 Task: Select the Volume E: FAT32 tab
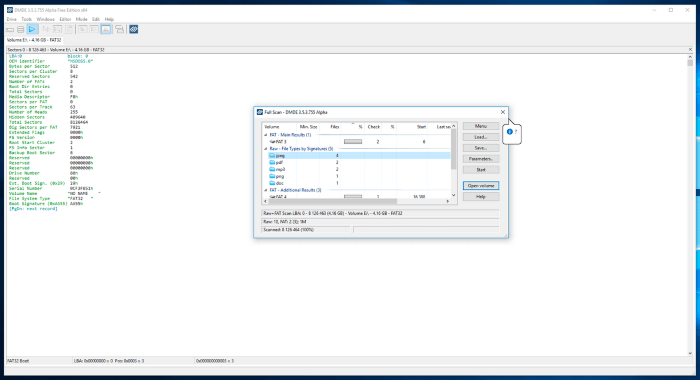(34, 40)
